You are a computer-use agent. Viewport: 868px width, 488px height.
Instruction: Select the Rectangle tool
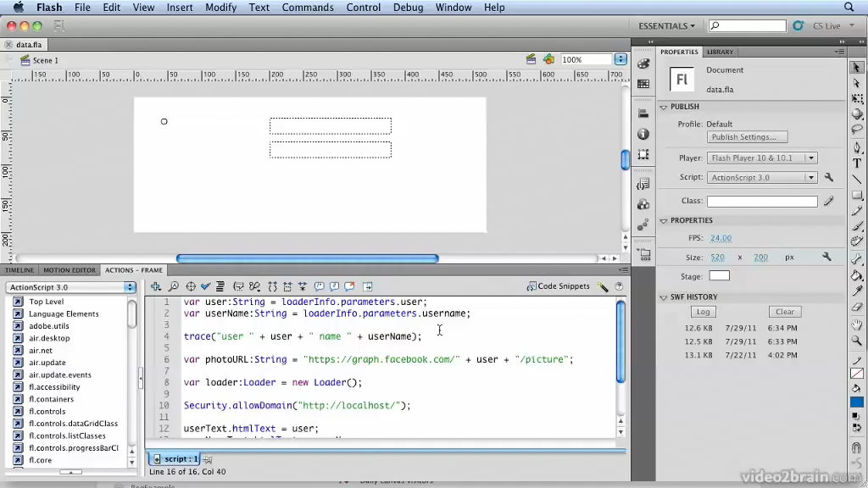[857, 195]
